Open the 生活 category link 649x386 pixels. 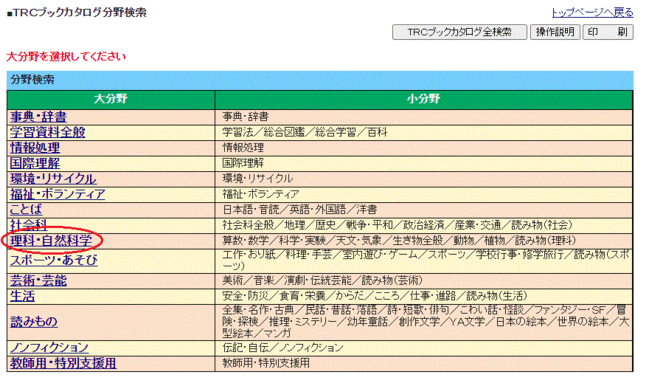point(23,296)
